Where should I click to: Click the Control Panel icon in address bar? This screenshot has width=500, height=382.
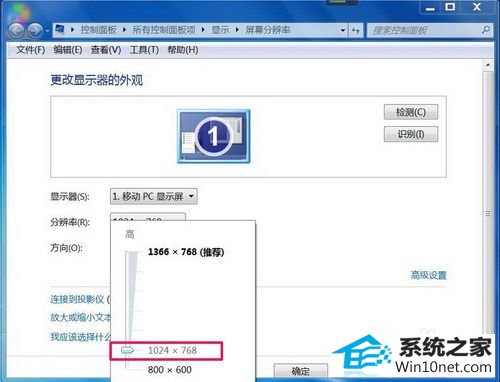point(60,30)
